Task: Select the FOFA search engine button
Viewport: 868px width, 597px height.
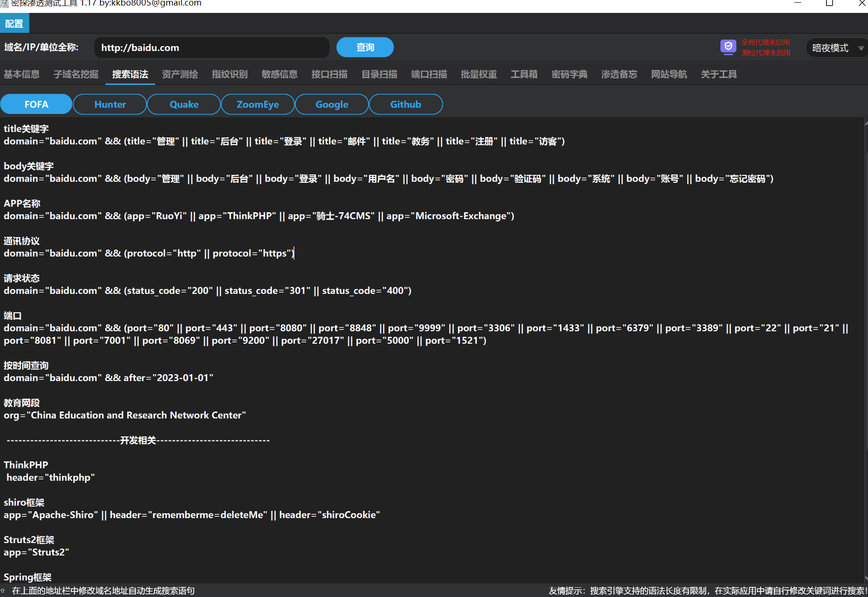Action: pyautogui.click(x=36, y=104)
